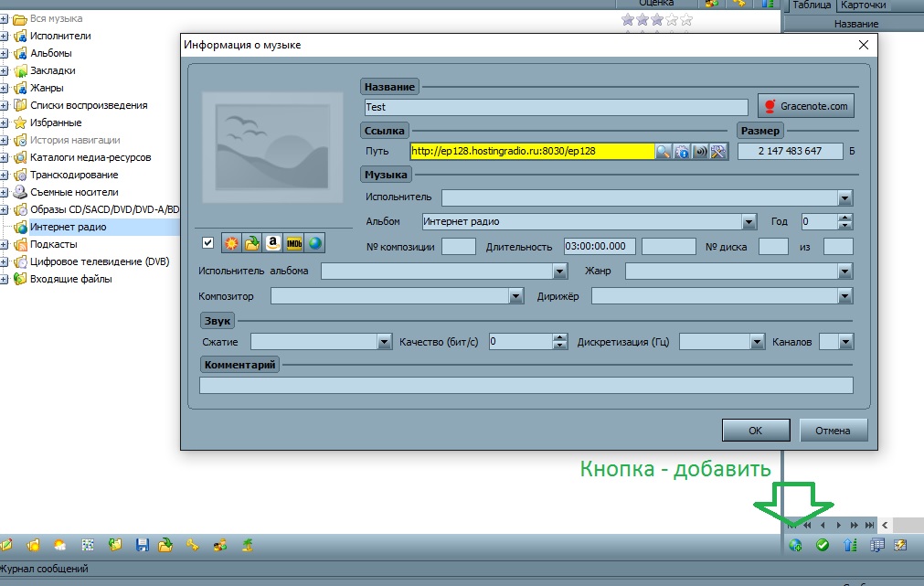The image size is (924, 586).
Task: Confirm the dialog with OK
Action: [755, 431]
